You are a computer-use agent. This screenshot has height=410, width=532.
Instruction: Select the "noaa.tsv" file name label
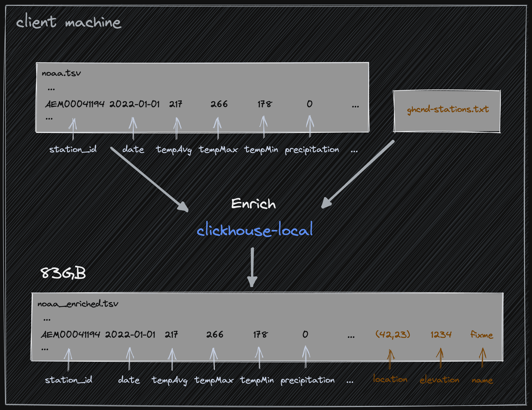(61, 73)
